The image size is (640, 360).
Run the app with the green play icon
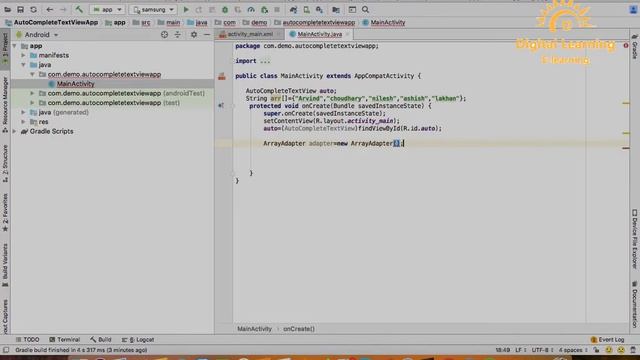pyautogui.click(x=186, y=9)
